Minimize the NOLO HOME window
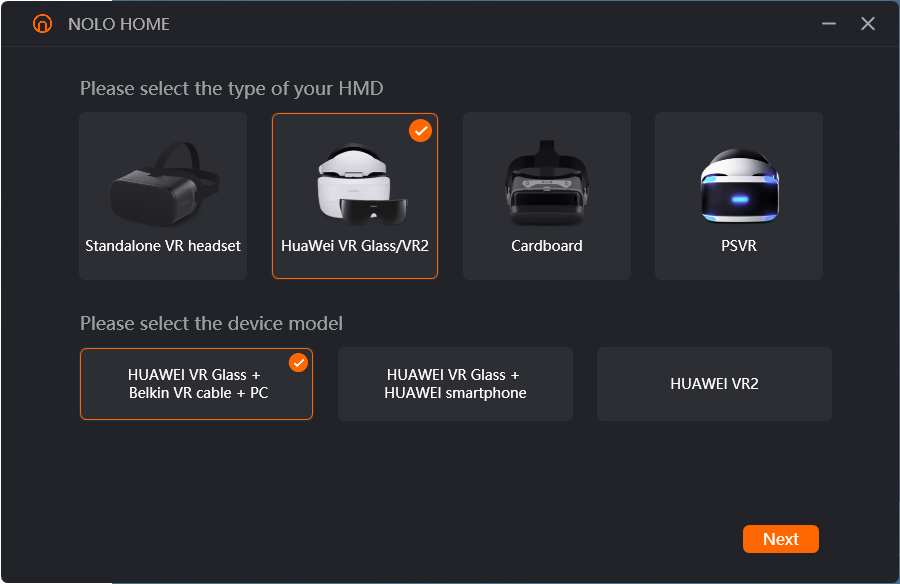This screenshot has height=584, width=900. click(x=828, y=24)
